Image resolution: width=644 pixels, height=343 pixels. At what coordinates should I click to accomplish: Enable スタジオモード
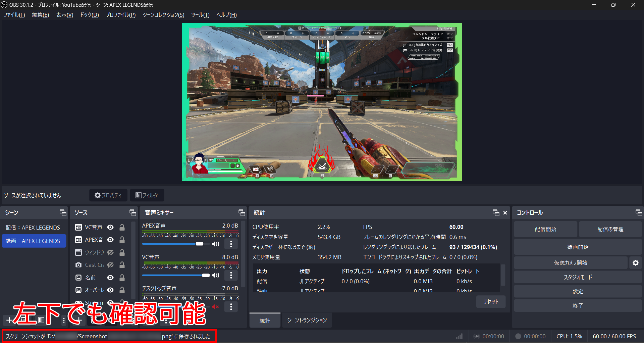click(578, 277)
